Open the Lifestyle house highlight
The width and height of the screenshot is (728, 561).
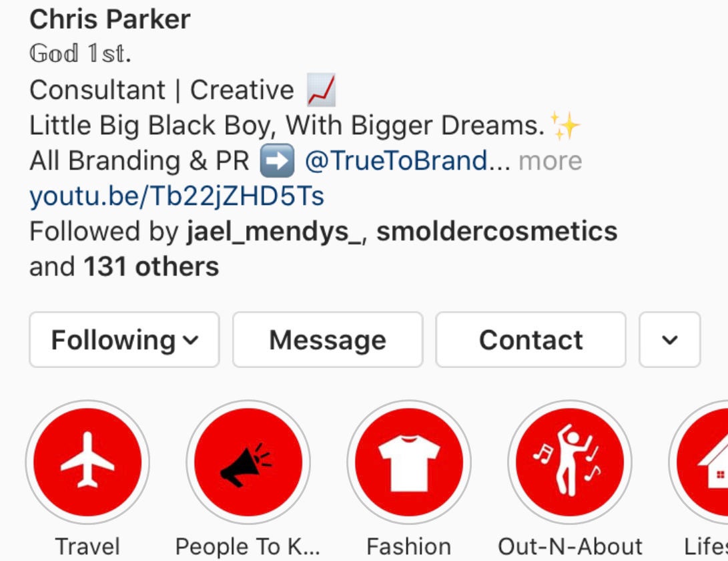(x=699, y=462)
